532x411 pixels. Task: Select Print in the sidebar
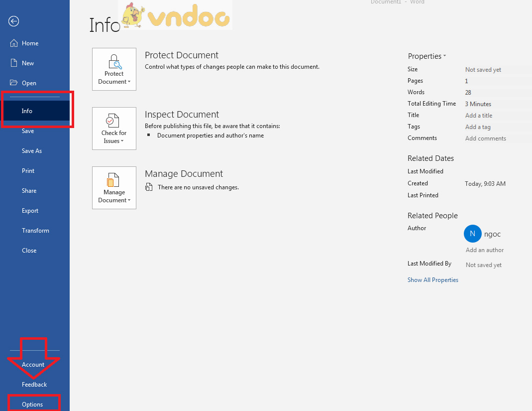point(28,171)
